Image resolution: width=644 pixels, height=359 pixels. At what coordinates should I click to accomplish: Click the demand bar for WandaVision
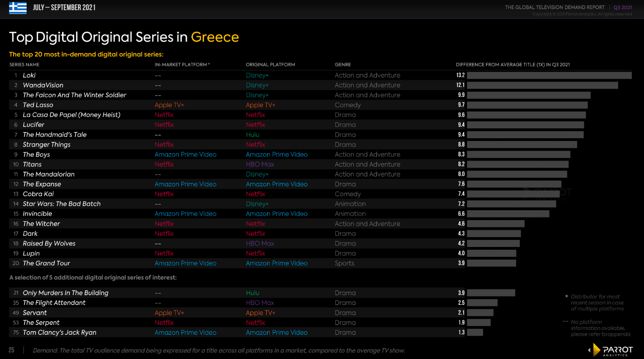pos(543,85)
